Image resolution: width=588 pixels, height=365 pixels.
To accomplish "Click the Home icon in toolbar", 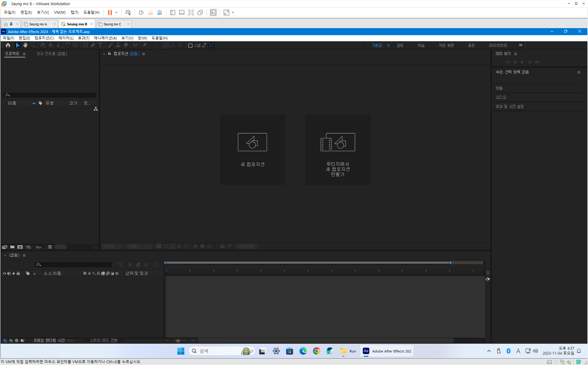I will 8,45.
